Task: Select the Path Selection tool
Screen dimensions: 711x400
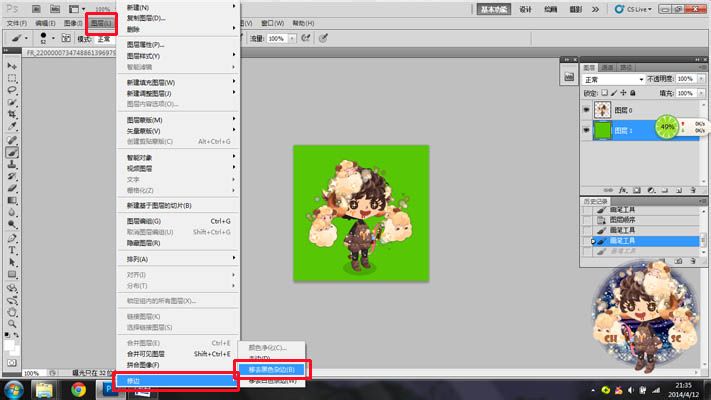Action: pos(12,262)
